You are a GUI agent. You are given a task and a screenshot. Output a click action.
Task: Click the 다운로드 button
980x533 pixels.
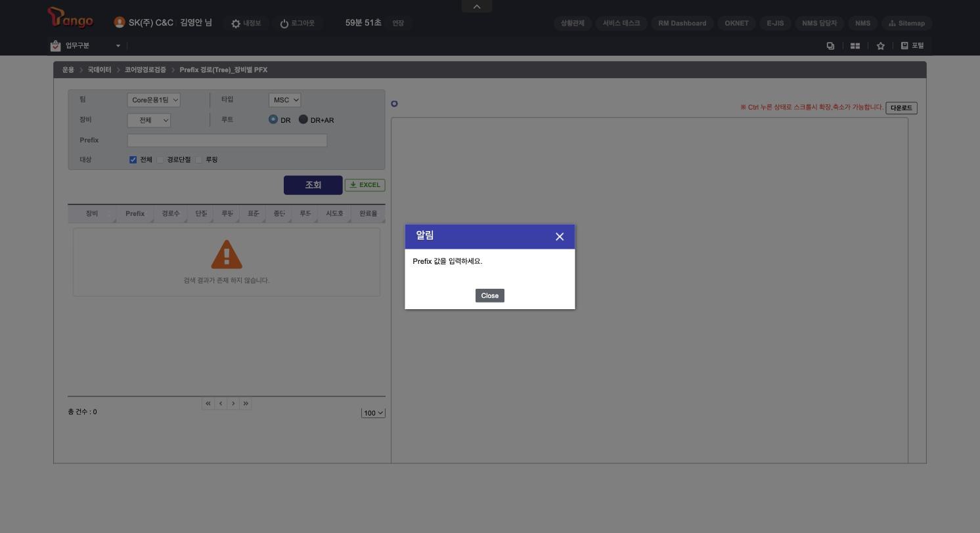[901, 108]
